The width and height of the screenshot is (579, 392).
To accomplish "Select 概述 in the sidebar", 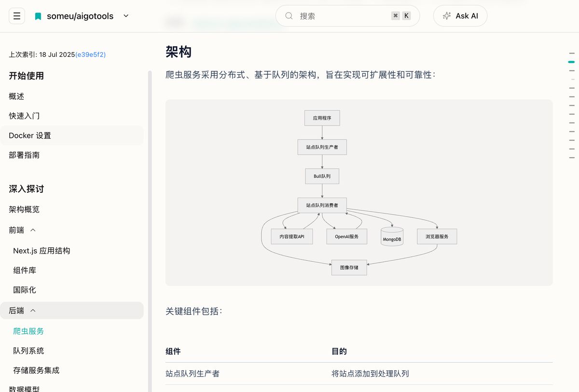I will coord(16,96).
